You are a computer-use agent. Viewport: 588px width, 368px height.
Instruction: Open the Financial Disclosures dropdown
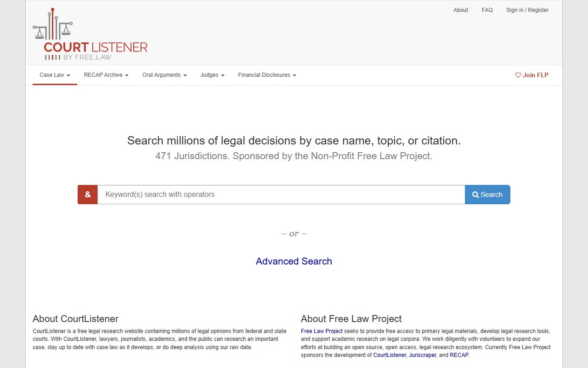point(267,75)
